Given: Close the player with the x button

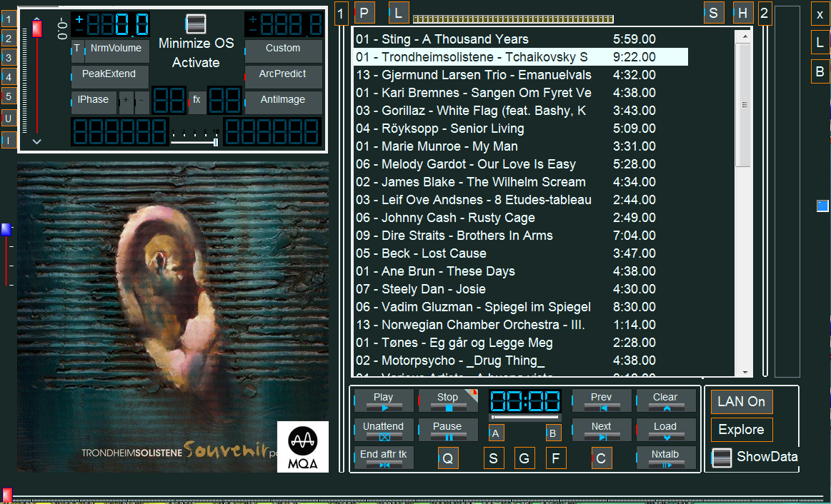Looking at the screenshot, I should 820,15.
